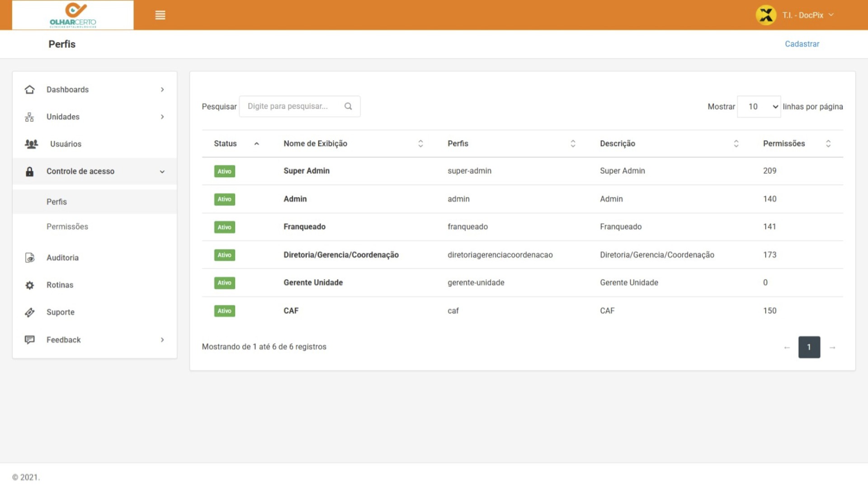Click the Usuários people icon
868x488 pixels.
[x=31, y=144]
